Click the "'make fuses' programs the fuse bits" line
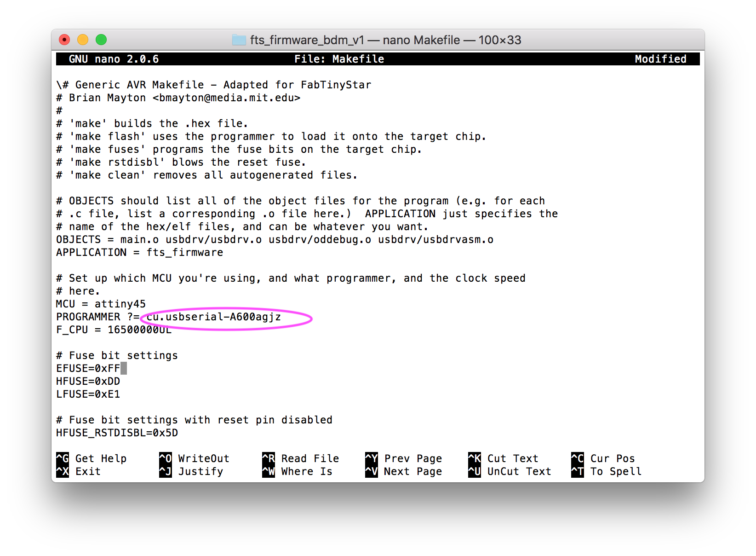 tap(239, 149)
